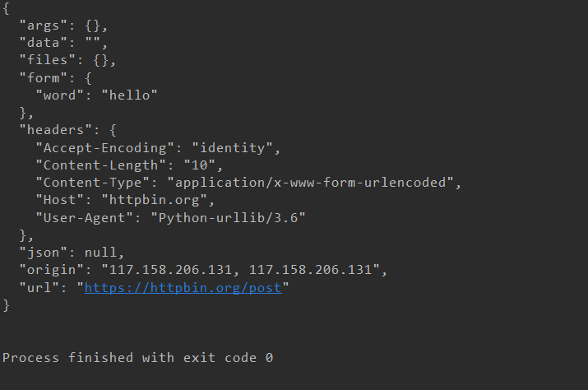Click the "form" opening brace line
This screenshot has width=588, height=390.
click(x=55, y=78)
